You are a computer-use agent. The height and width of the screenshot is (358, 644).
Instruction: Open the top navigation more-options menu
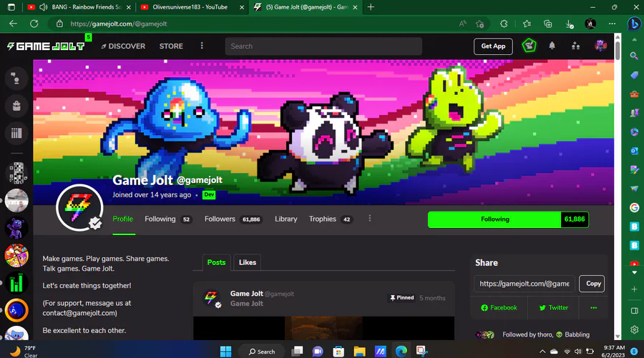point(202,46)
